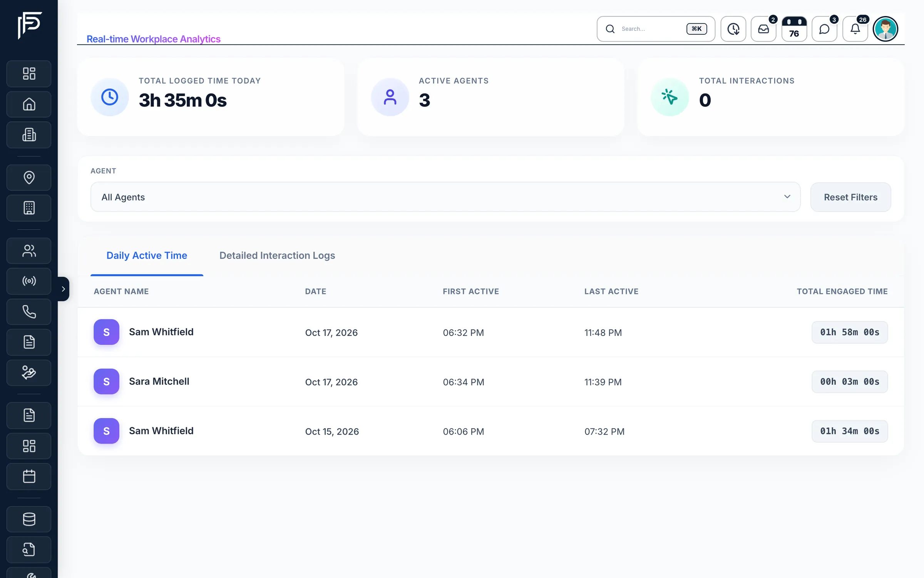Open the map pin location icon
Image resolution: width=924 pixels, height=578 pixels.
pos(29,177)
